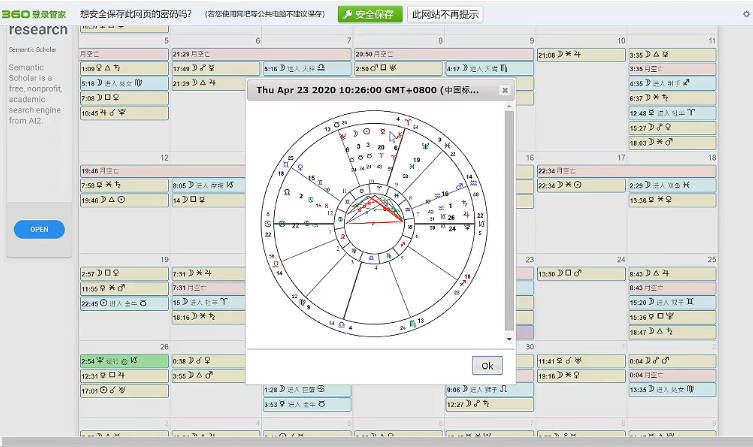Click the 20:50 月空亡 event on day 8
The width and height of the screenshot is (753, 447).
point(398,54)
